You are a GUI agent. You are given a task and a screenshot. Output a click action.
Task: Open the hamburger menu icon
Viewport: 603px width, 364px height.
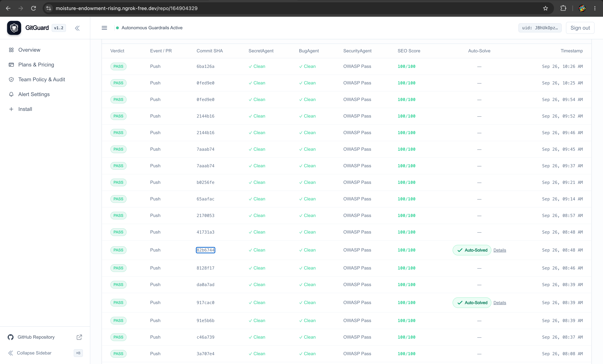point(104,28)
